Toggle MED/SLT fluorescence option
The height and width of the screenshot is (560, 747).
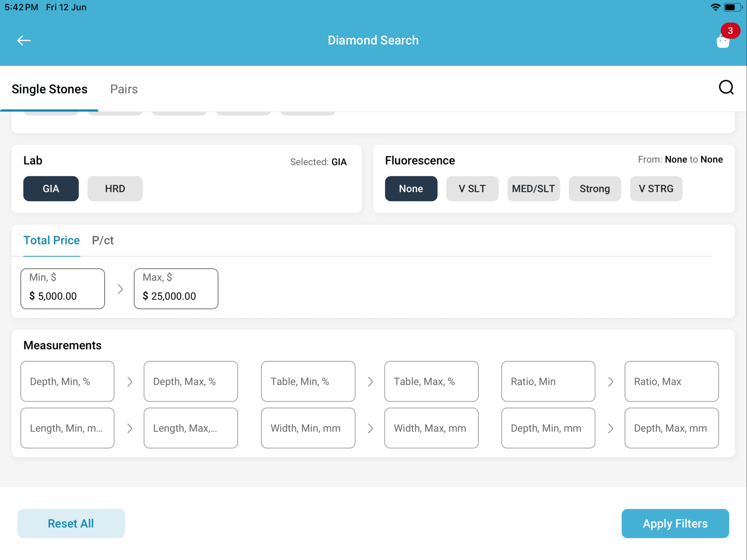pyautogui.click(x=533, y=188)
